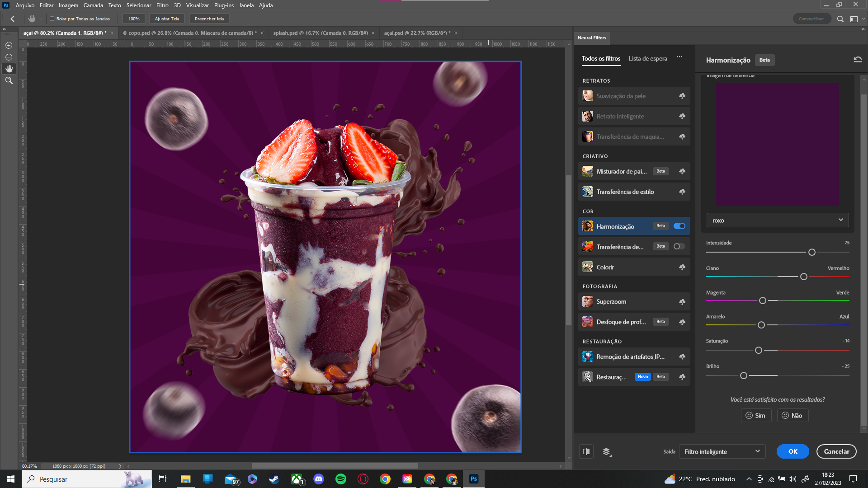This screenshot has height=488, width=868.
Task: Click the back arrow in options bar
Action: 13,19
